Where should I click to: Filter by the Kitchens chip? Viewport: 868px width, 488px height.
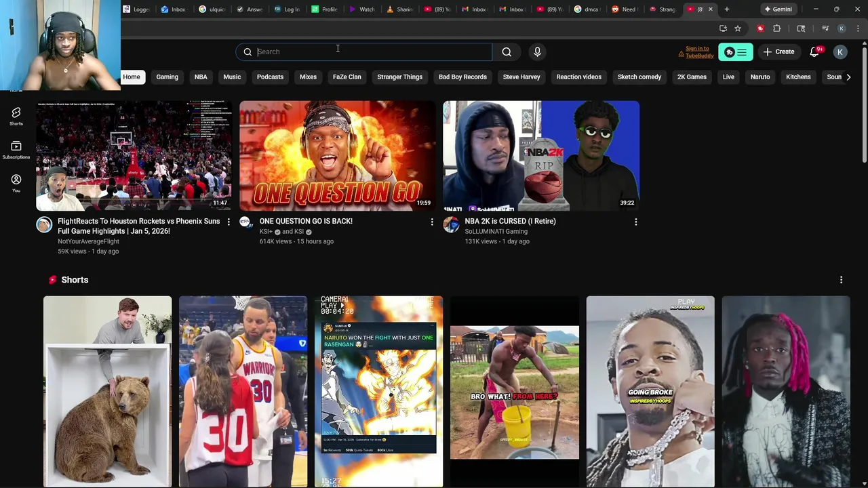(x=798, y=77)
